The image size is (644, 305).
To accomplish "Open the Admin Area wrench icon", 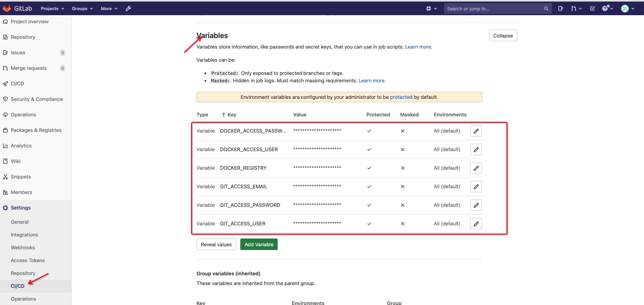I will click(x=128, y=8).
